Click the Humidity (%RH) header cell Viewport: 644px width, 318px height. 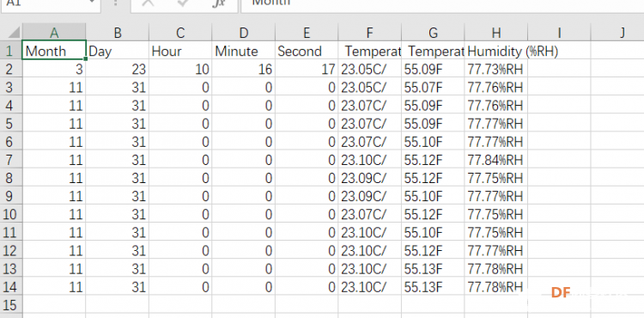[496, 51]
